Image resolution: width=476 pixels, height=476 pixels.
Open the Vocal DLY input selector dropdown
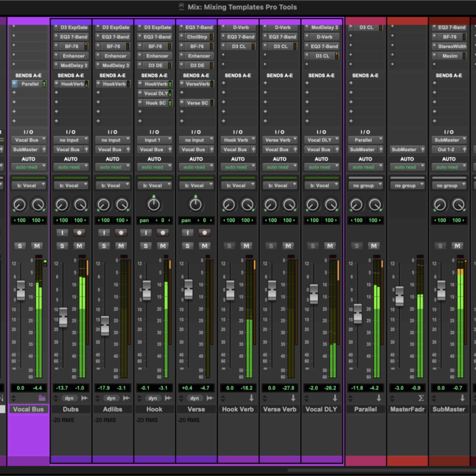point(321,140)
